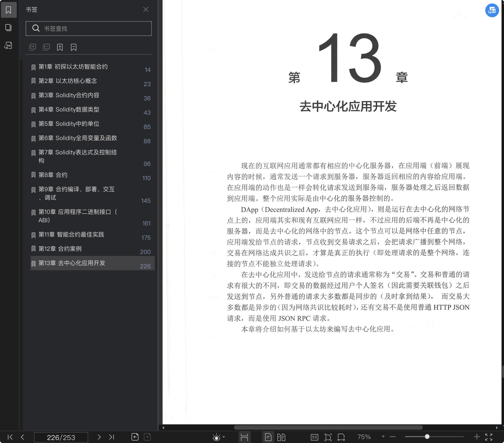Go back to previous view
Screen dimensions: 504x443
point(135,437)
